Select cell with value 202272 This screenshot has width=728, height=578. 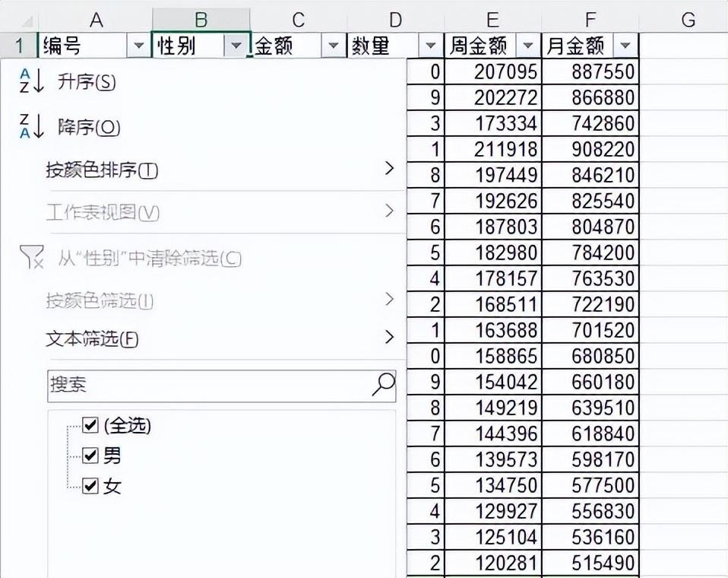click(x=493, y=97)
